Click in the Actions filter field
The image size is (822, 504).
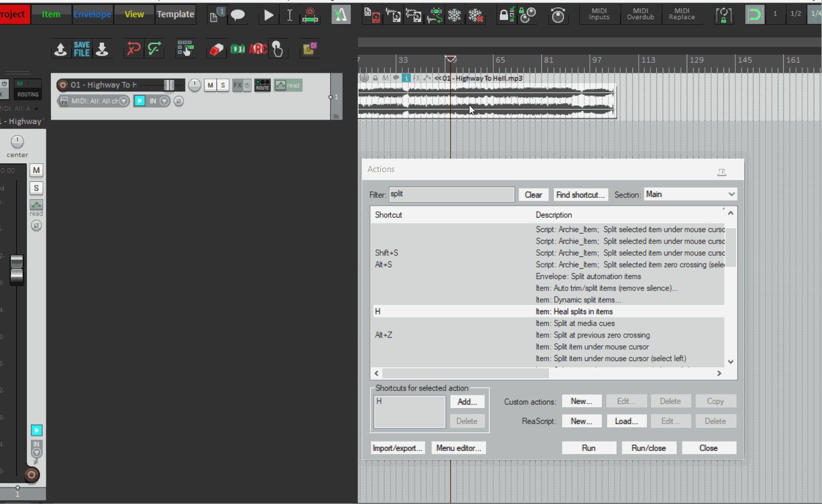tap(452, 194)
